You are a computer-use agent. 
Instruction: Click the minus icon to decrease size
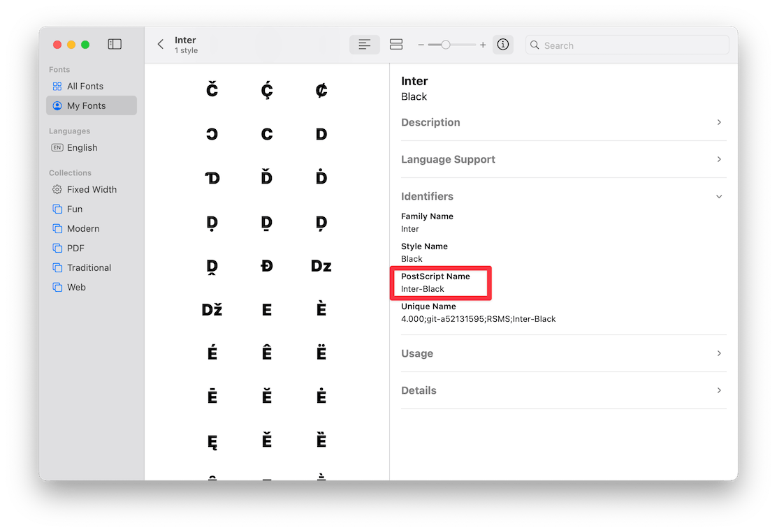click(x=421, y=45)
